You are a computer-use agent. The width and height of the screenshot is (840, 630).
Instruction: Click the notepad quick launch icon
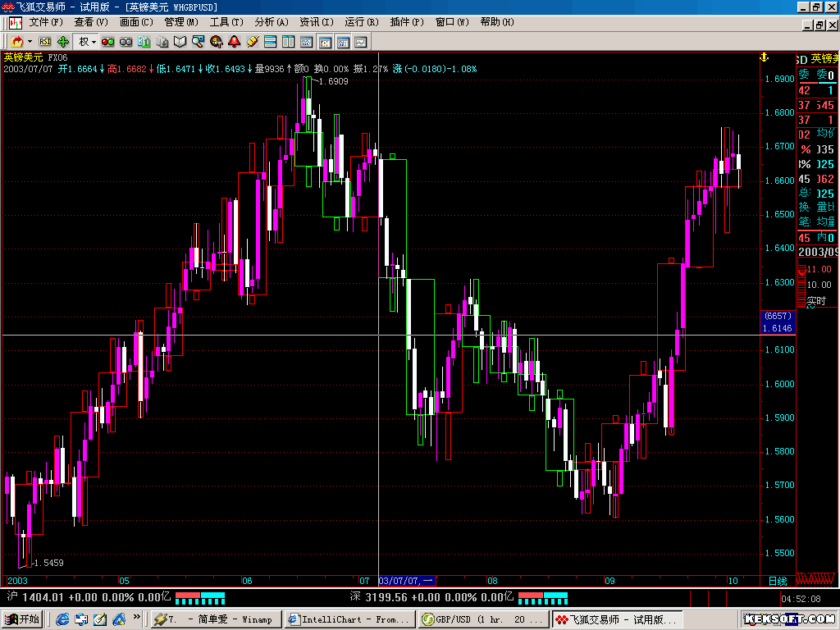[100, 620]
